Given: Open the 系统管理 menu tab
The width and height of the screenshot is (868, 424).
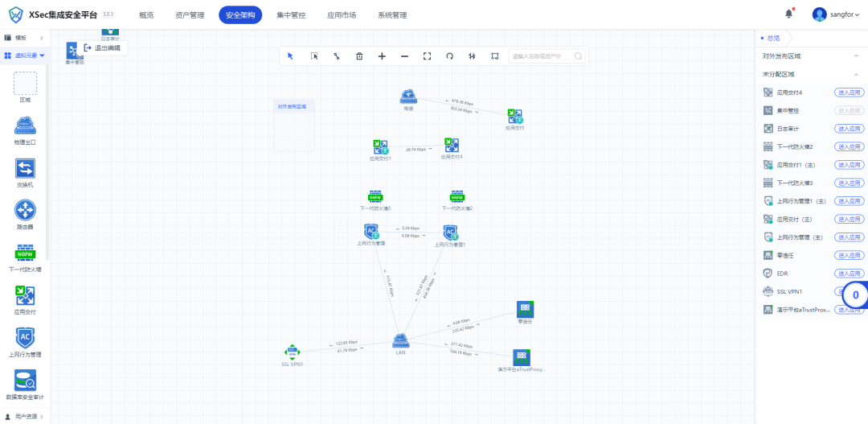Looking at the screenshot, I should click(x=392, y=15).
